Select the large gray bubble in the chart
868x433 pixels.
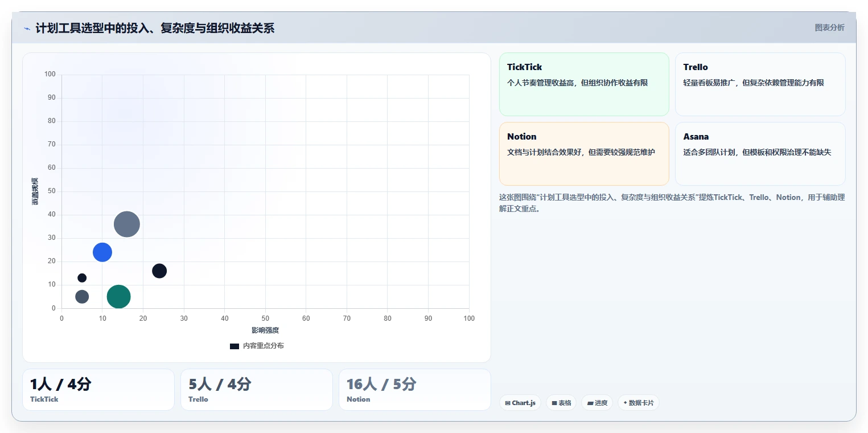[127, 224]
